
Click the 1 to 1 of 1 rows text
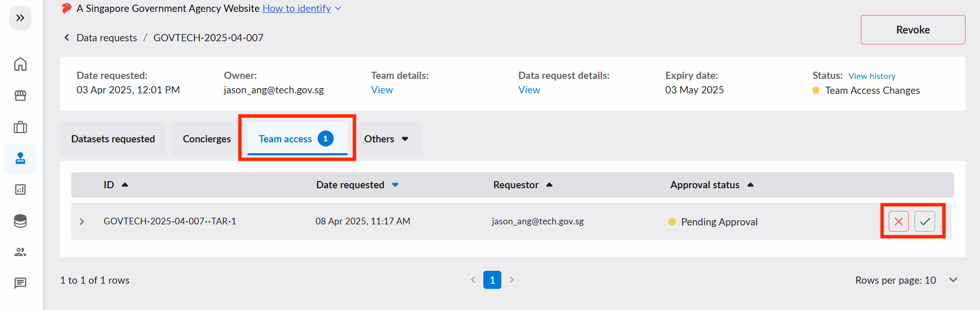pyautogui.click(x=95, y=280)
